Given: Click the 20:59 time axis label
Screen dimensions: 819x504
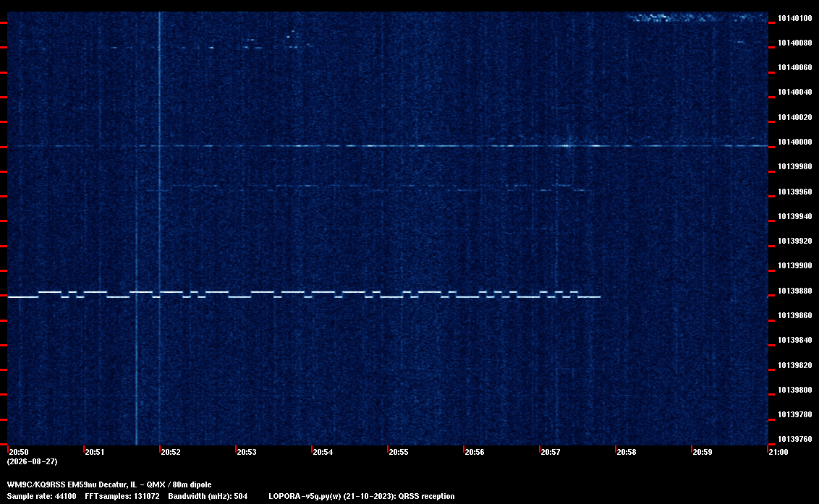Looking at the screenshot, I should [703, 452].
